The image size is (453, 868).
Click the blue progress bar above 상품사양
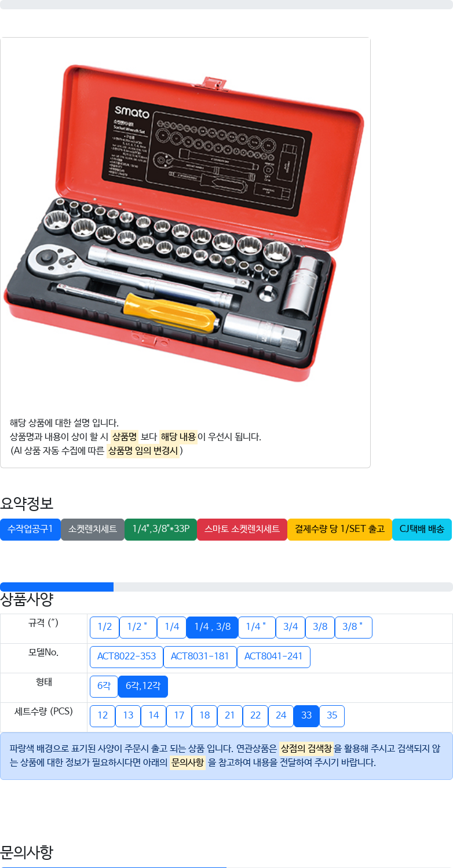pyautogui.click(x=57, y=587)
